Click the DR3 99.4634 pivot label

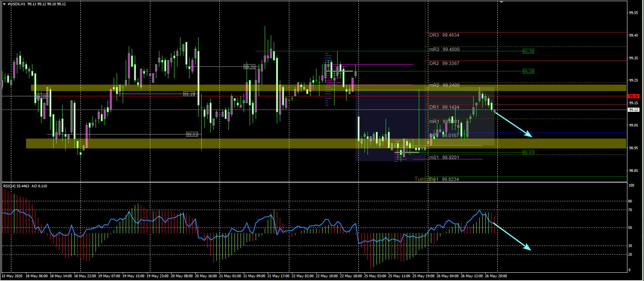444,35
